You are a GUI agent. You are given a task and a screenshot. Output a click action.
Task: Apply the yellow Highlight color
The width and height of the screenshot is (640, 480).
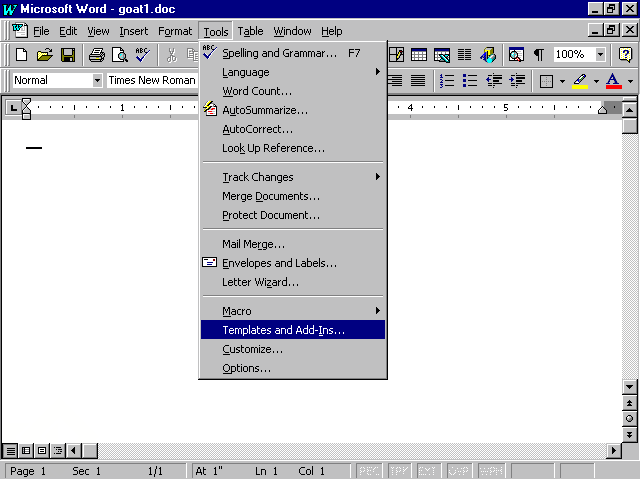click(x=580, y=81)
